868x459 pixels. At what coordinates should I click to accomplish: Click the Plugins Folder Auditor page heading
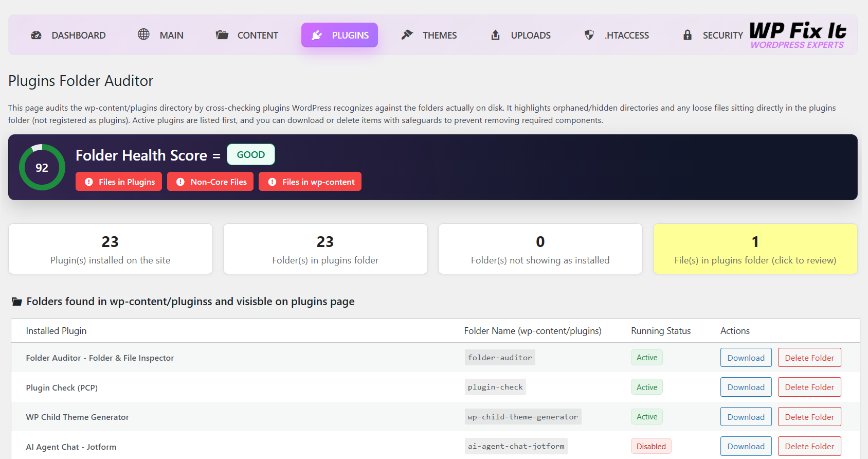[x=81, y=81]
